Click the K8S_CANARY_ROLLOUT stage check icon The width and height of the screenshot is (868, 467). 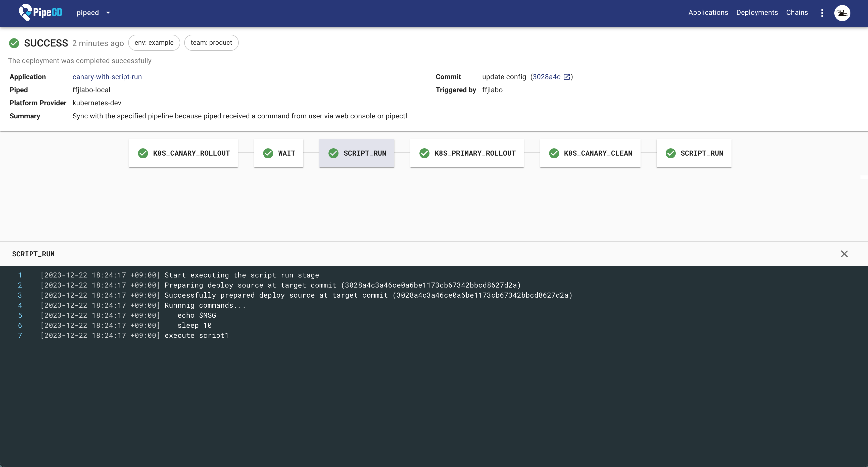pos(143,153)
